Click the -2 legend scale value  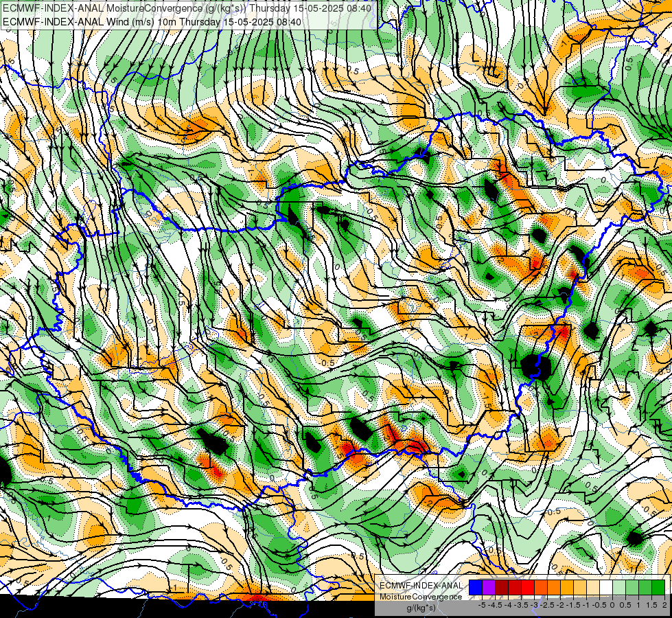point(560,605)
